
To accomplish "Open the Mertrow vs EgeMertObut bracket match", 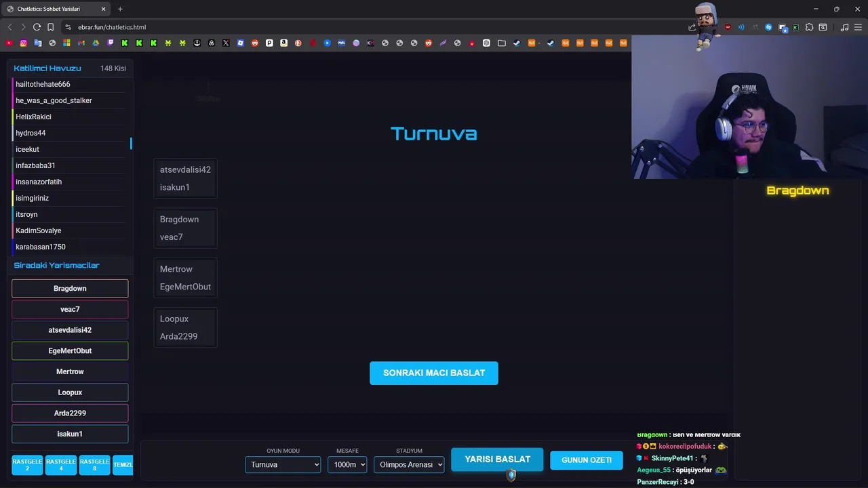I will (x=185, y=278).
